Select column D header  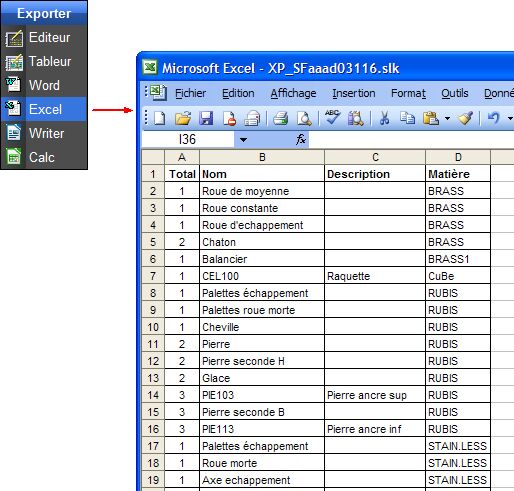pos(458,157)
